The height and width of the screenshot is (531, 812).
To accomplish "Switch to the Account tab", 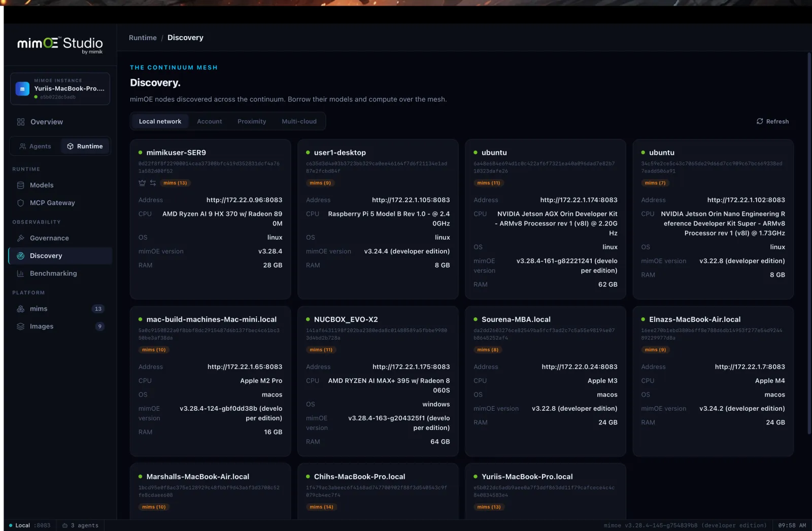I will click(210, 121).
